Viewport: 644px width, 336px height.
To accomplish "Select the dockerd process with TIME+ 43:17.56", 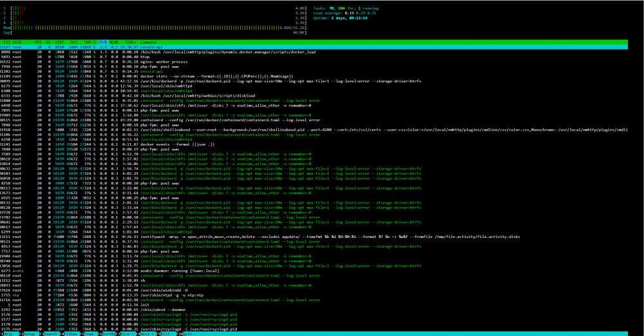I will (x=314, y=81).
